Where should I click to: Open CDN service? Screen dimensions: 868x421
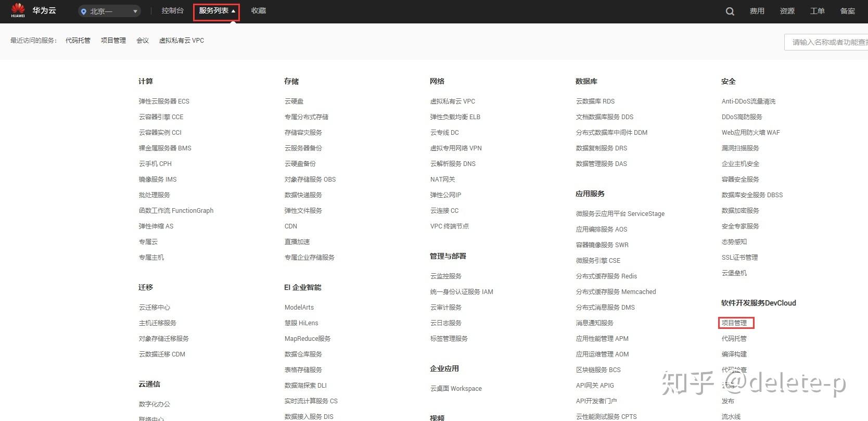coord(291,226)
